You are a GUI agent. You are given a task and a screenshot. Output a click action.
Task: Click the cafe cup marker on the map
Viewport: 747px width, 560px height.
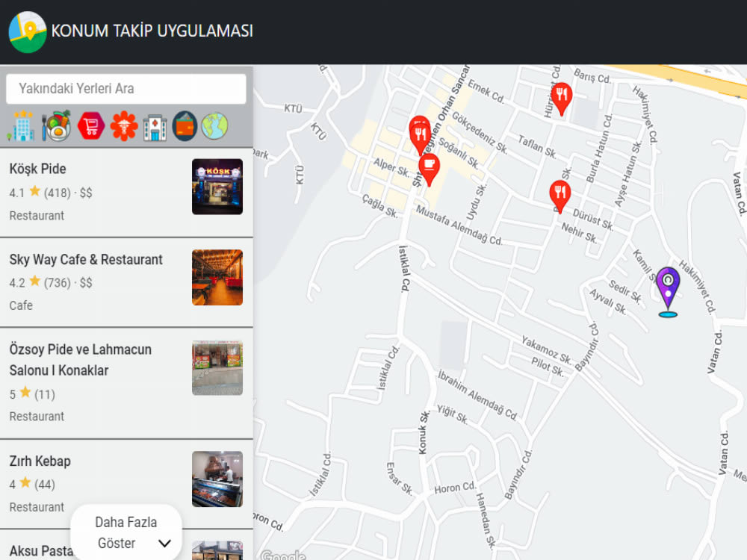coord(430,169)
